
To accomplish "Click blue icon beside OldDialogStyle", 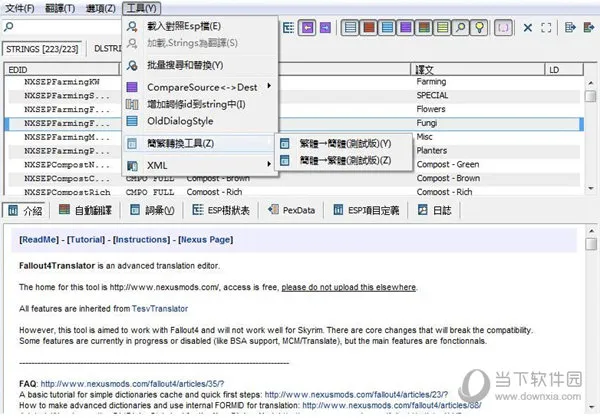I will tap(132, 121).
